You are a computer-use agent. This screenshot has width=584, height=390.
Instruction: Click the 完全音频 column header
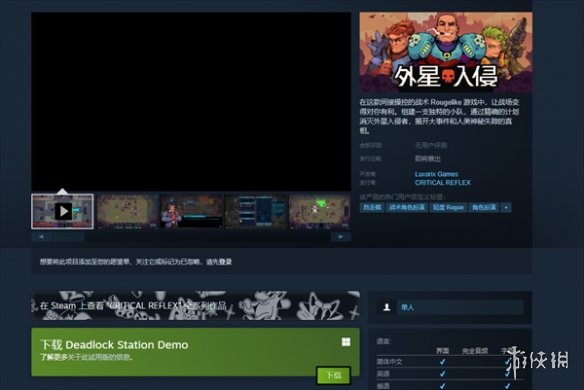475,351
